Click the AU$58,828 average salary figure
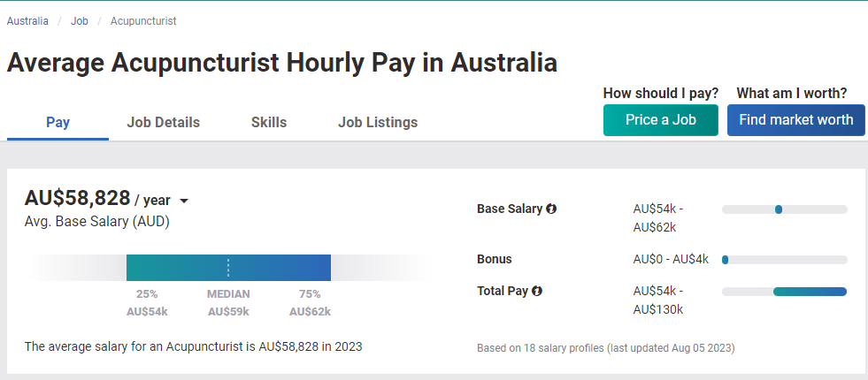This screenshot has height=380, width=868. (x=78, y=198)
